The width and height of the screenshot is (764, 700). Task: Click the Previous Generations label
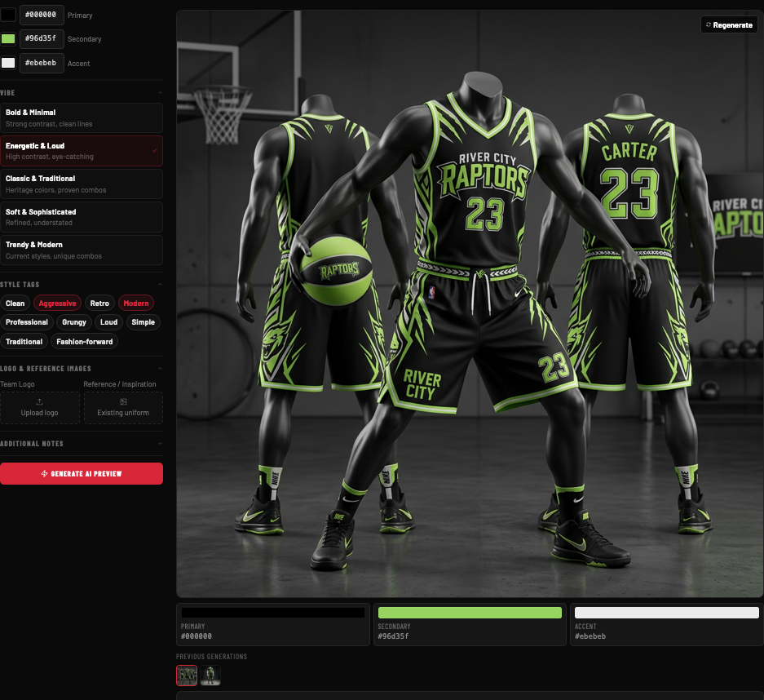click(211, 657)
